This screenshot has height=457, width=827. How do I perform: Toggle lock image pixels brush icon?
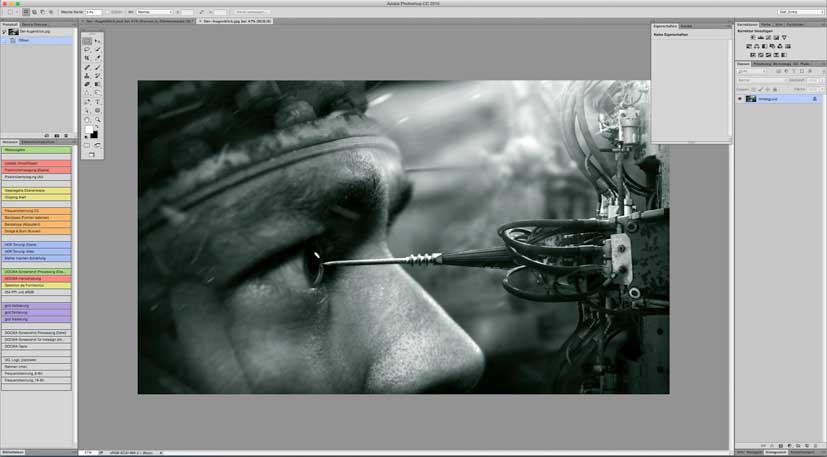(x=761, y=89)
